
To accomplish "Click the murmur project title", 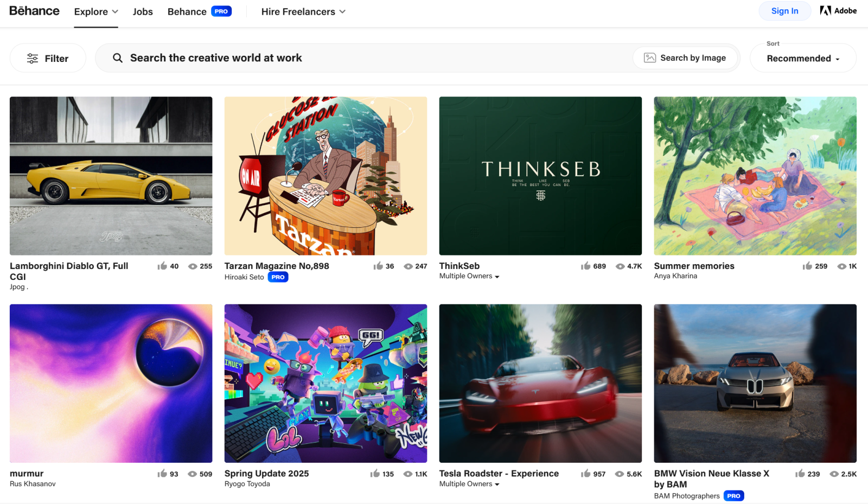I will coord(27,474).
